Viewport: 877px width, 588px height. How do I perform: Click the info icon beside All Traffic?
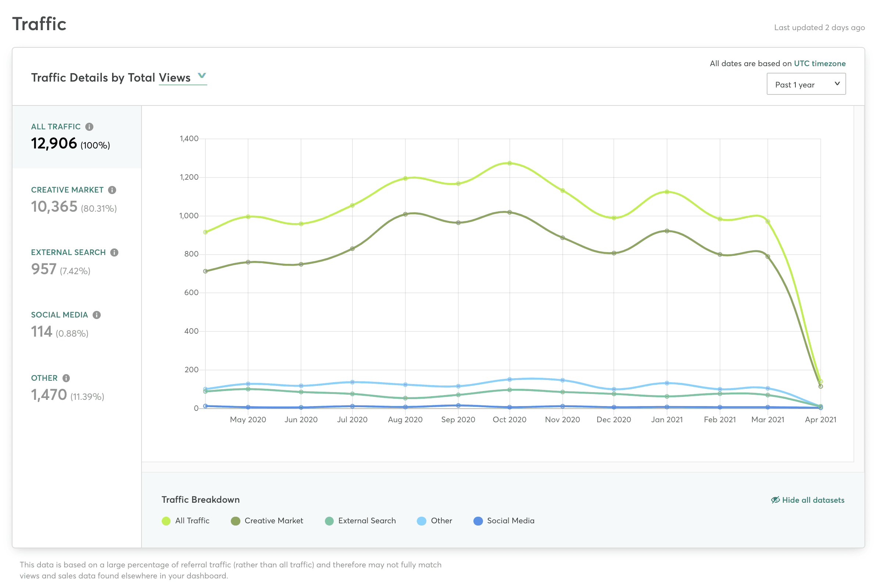89,127
